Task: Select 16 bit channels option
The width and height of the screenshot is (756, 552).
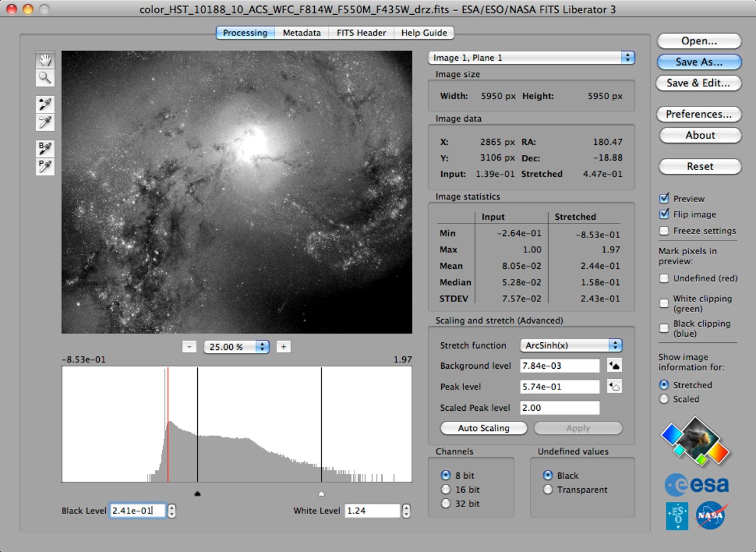Action: 446,489
